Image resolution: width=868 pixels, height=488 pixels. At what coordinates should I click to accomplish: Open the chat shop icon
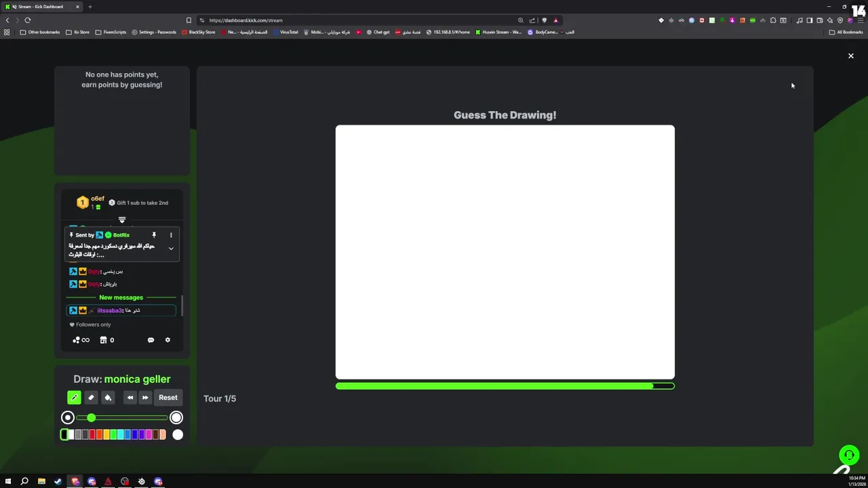[x=103, y=340]
